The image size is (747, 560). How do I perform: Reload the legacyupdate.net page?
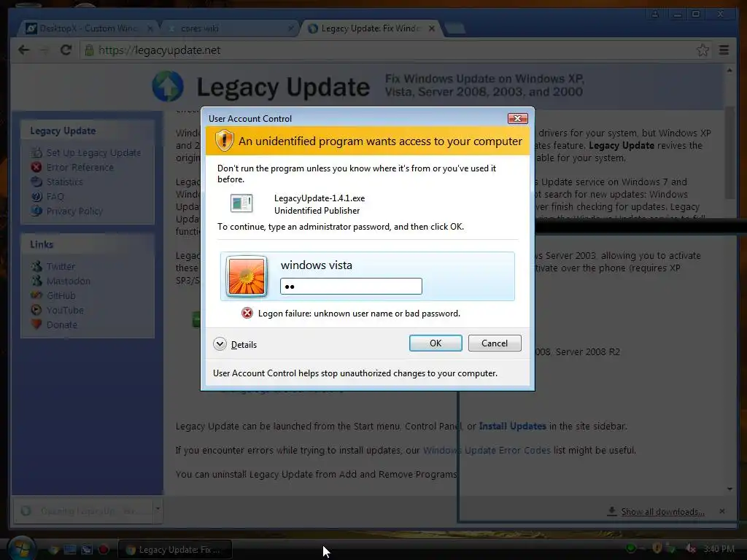coord(66,50)
